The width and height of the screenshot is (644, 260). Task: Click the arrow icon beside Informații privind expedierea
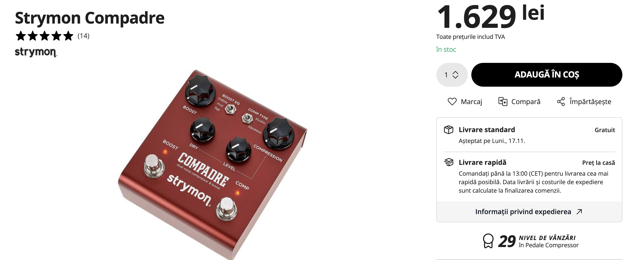point(579,212)
